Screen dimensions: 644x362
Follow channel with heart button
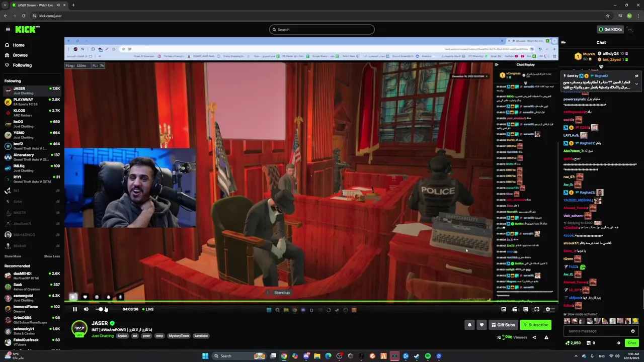coord(481,325)
